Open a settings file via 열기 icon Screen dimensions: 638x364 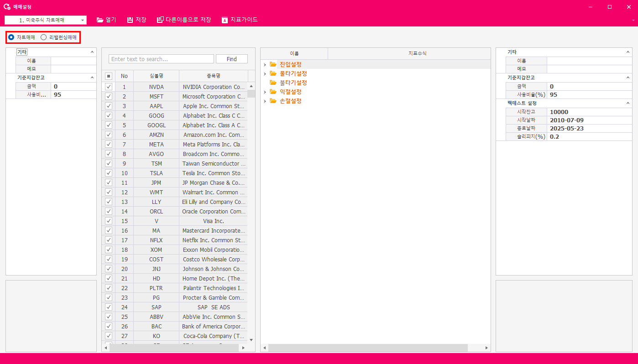(100, 20)
